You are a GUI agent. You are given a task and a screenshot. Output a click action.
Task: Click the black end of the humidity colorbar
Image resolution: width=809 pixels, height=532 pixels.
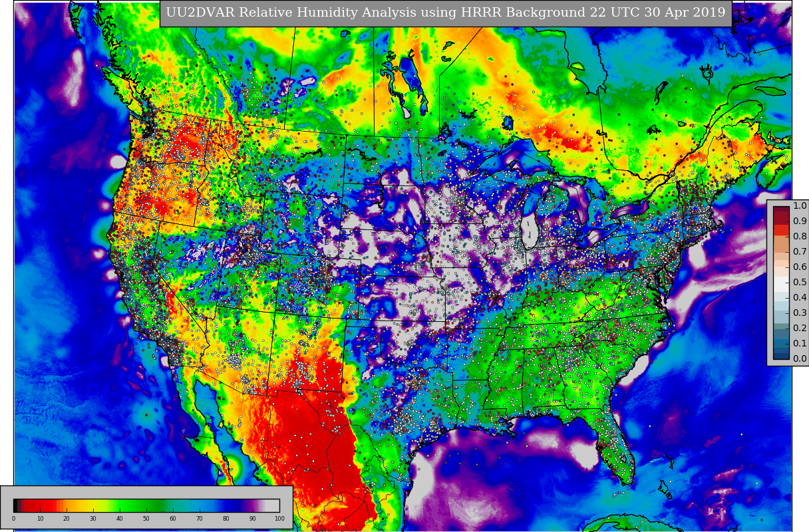(15, 505)
